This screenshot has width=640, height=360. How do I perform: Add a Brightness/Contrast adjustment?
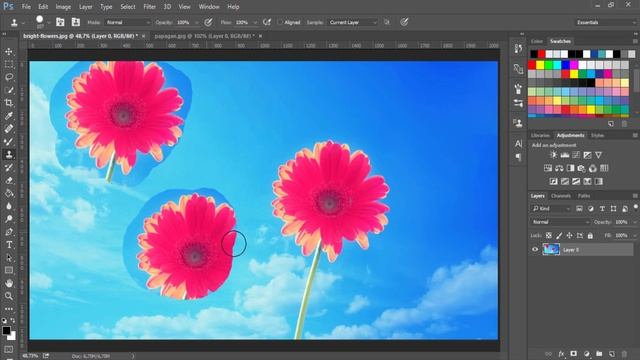click(x=553, y=155)
